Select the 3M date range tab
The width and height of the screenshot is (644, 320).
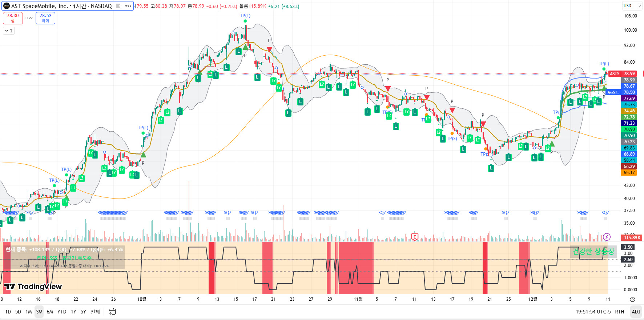pos(39,312)
